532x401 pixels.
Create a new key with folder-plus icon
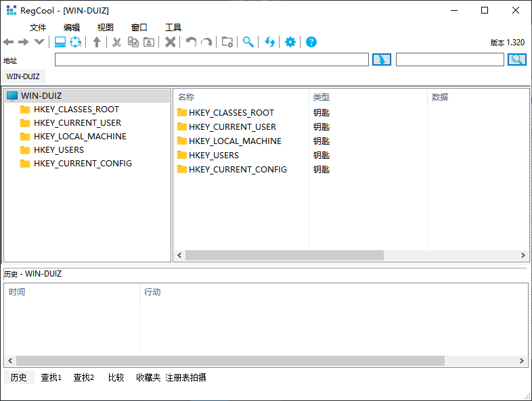pyautogui.click(x=227, y=42)
